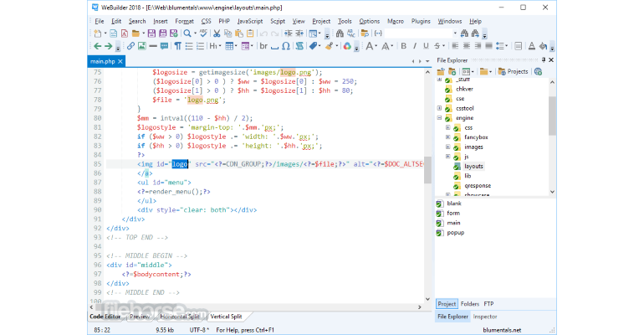The width and height of the screenshot is (644, 335).
Task: Click the paragraph pilcrow icon
Action: (x=178, y=46)
